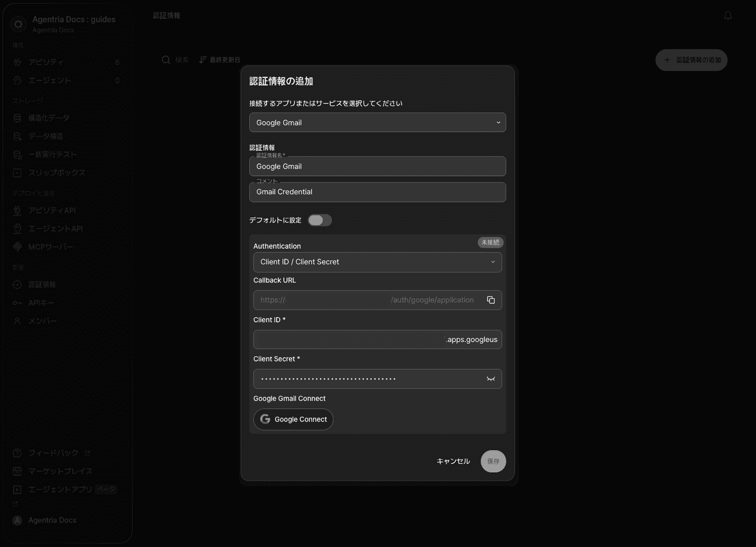Click the 未接続 status badge
The height and width of the screenshot is (547, 756).
tap(490, 242)
